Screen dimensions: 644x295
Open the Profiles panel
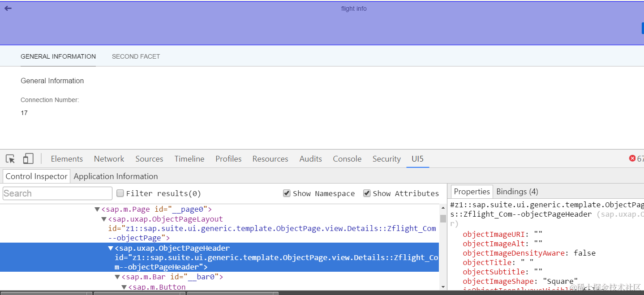pyautogui.click(x=228, y=159)
